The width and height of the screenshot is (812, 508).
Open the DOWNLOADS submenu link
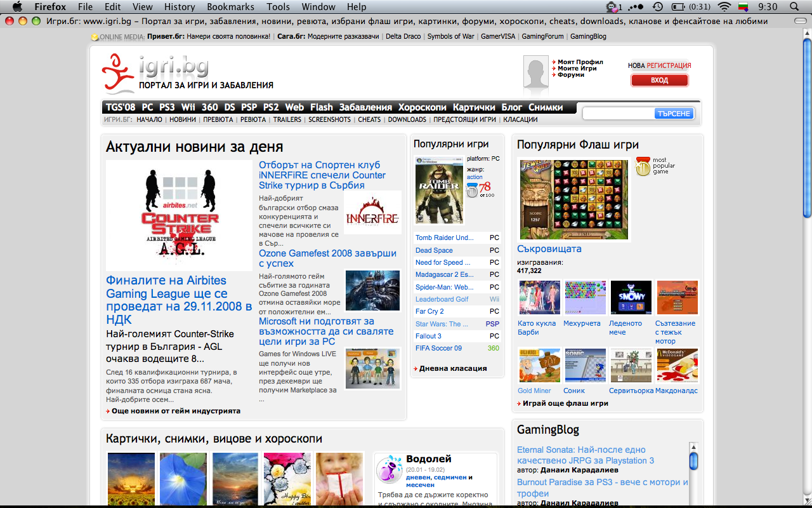pos(407,119)
